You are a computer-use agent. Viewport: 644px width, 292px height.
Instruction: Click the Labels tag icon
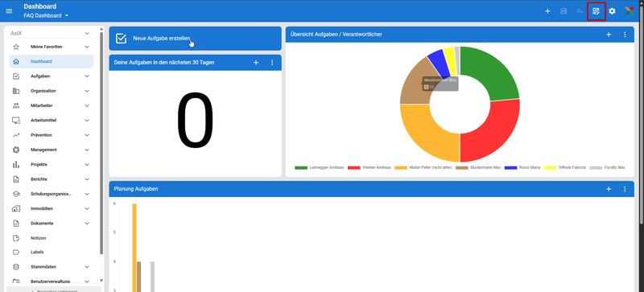tap(16, 252)
